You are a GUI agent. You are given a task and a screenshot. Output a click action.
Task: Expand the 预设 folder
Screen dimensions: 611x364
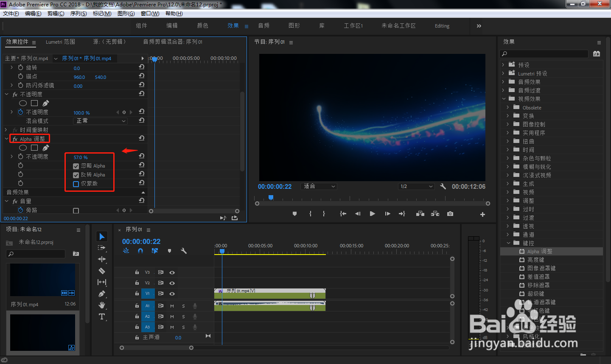point(504,65)
